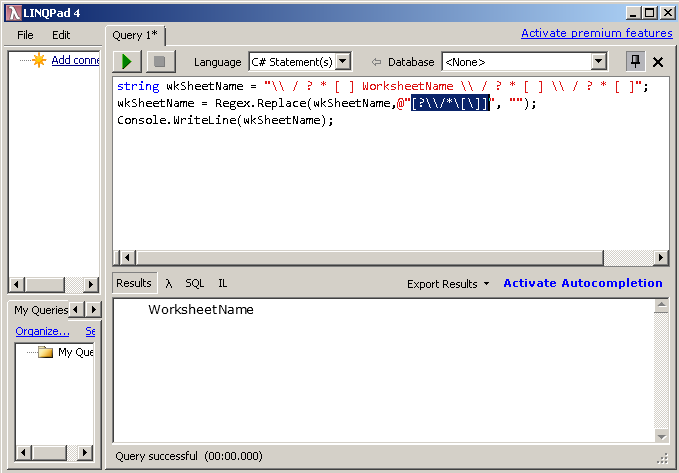Switch to the IL tab
This screenshot has height=473, width=679.
click(x=223, y=284)
